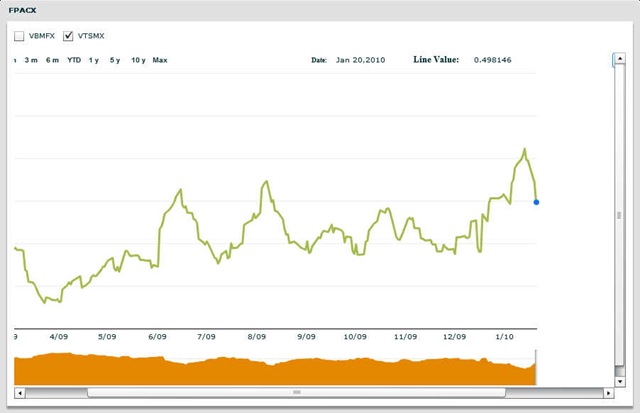Click the 5/09 axis label
This screenshot has width=640, height=413.
107,337
